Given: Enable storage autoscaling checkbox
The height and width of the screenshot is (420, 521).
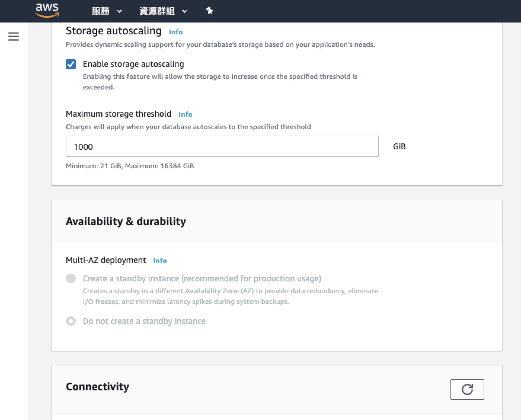Looking at the screenshot, I should pyautogui.click(x=71, y=64).
